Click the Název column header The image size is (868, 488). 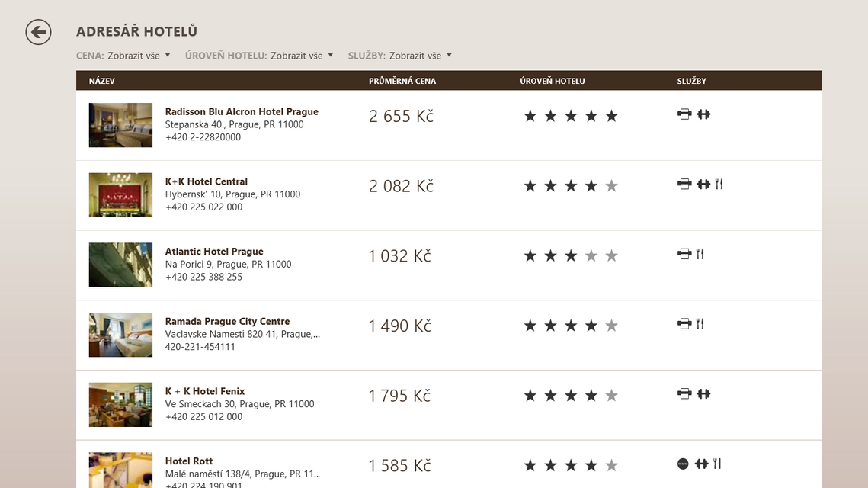(x=102, y=81)
